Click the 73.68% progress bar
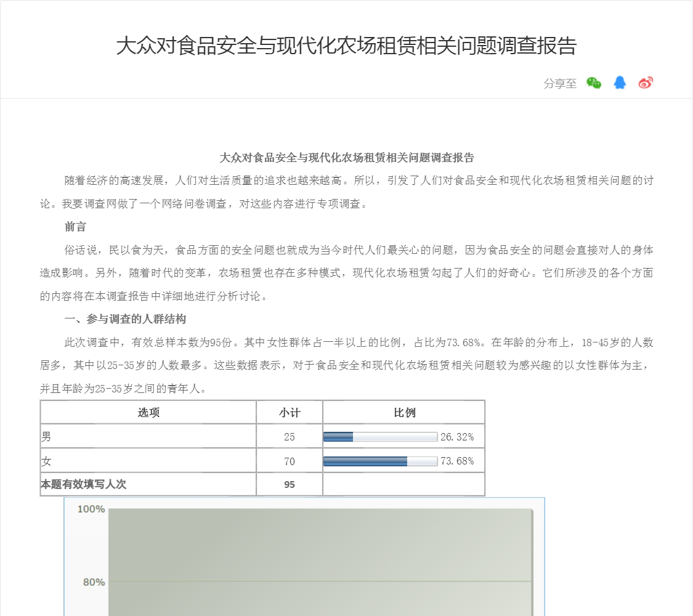 pos(381,461)
